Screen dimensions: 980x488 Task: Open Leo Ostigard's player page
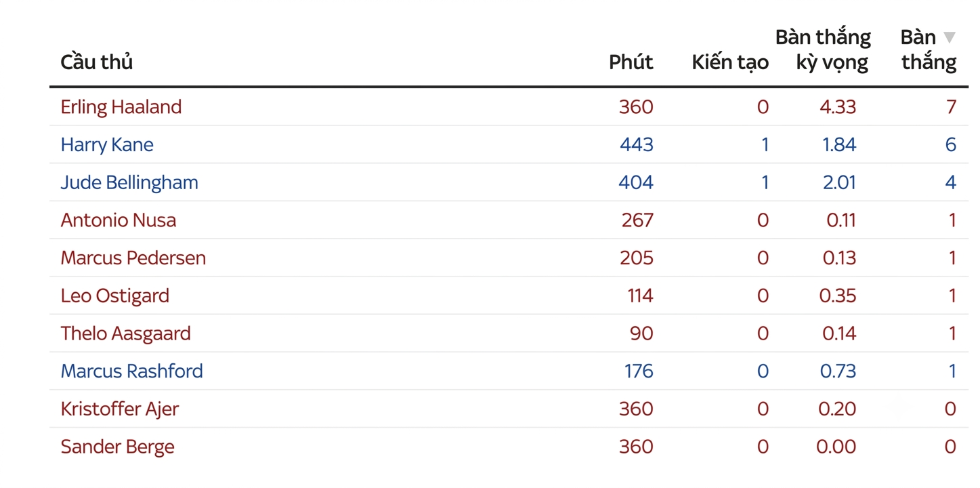pyautogui.click(x=115, y=296)
